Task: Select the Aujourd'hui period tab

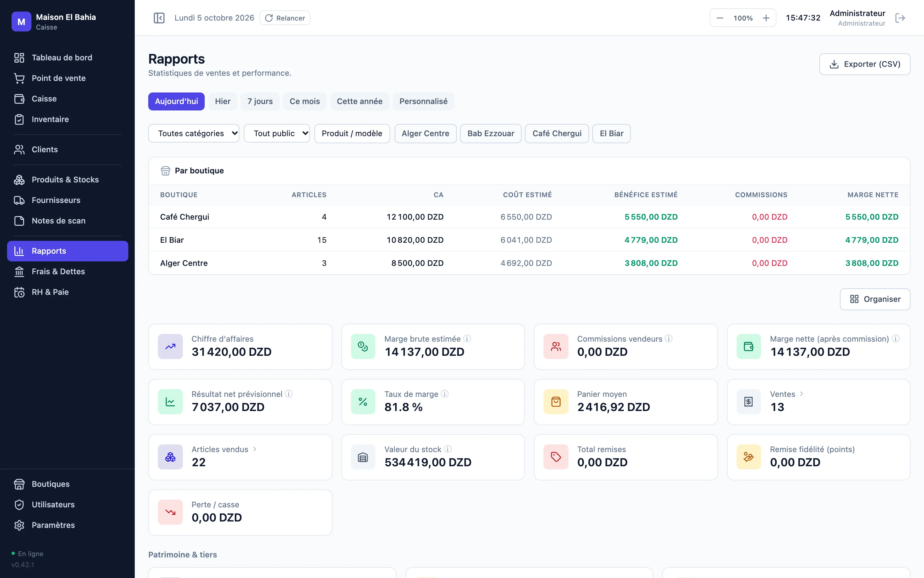Action: click(x=176, y=101)
